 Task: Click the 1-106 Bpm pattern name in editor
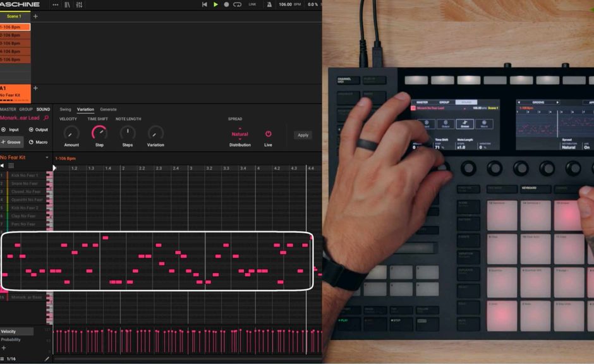66,159
